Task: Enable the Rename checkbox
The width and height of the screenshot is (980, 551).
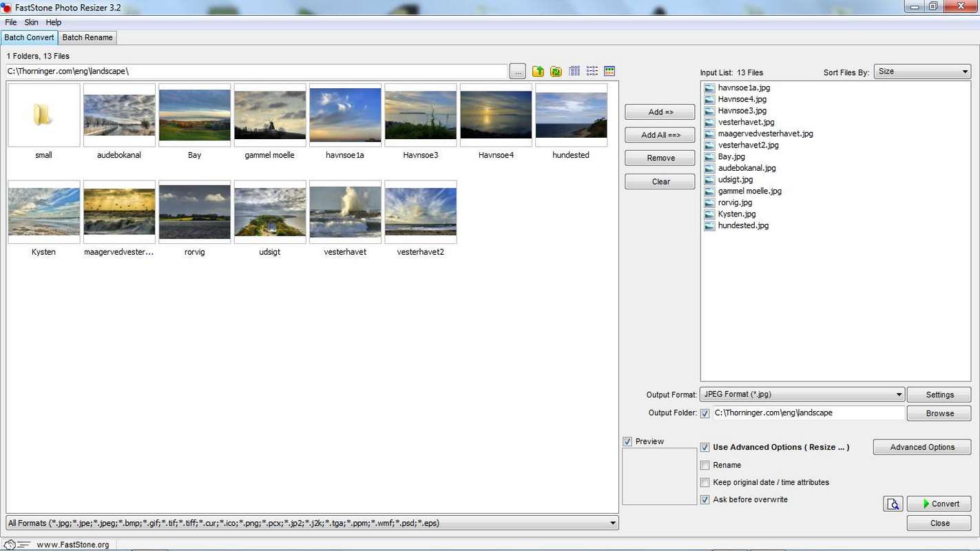Action: 705,466
